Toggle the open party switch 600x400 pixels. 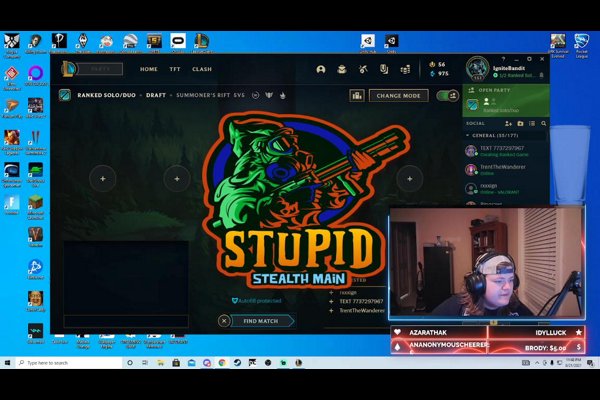click(x=448, y=96)
